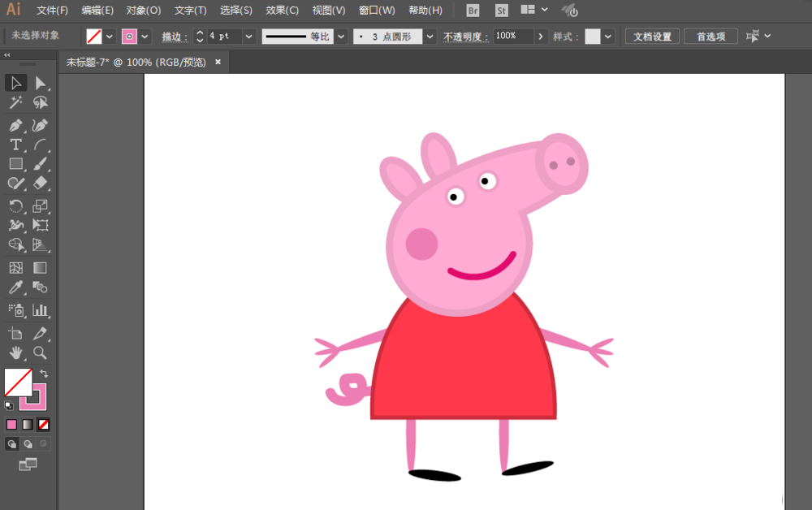
Task: Open the 样式 graphic style dropdown
Action: click(608, 37)
